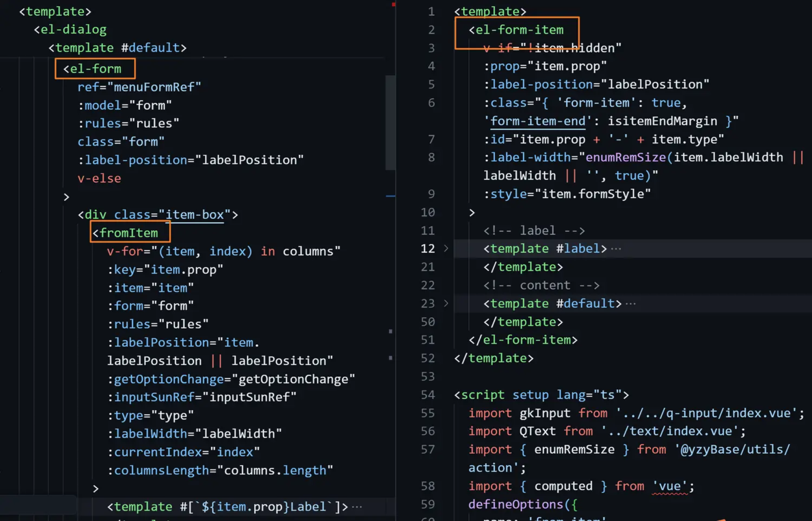Click the squiggly-underlined 'vue' string

(670, 486)
